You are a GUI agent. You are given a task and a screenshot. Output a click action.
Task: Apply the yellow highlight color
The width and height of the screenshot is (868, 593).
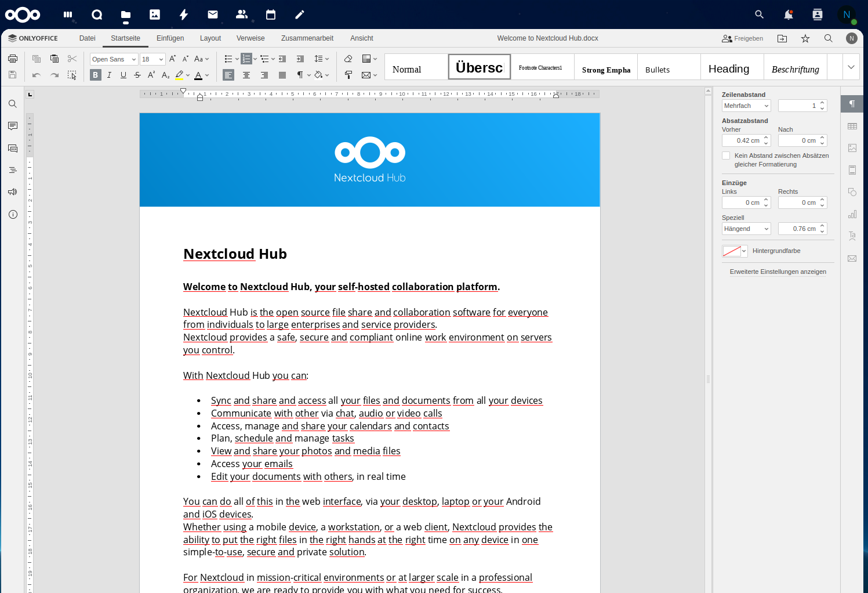(179, 75)
